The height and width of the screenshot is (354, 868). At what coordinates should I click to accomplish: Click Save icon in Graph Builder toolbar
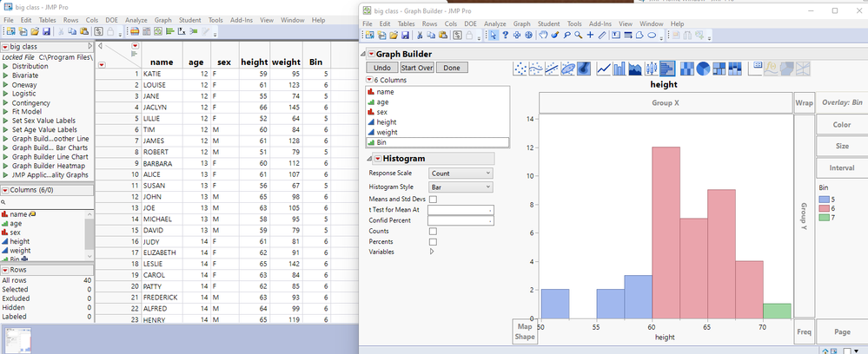point(406,35)
